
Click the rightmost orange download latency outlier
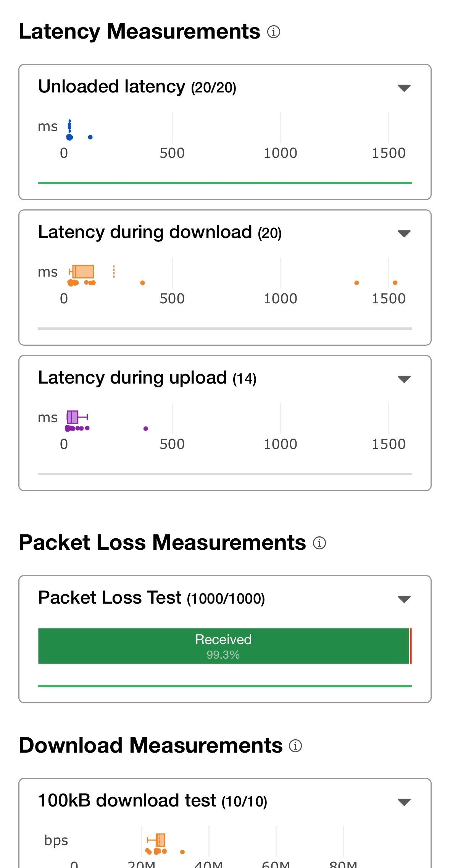click(x=395, y=283)
